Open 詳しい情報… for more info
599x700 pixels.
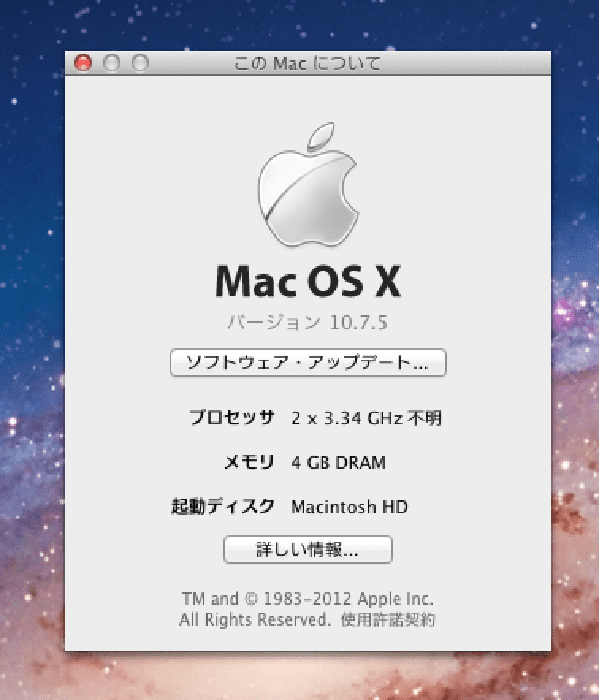[307, 550]
